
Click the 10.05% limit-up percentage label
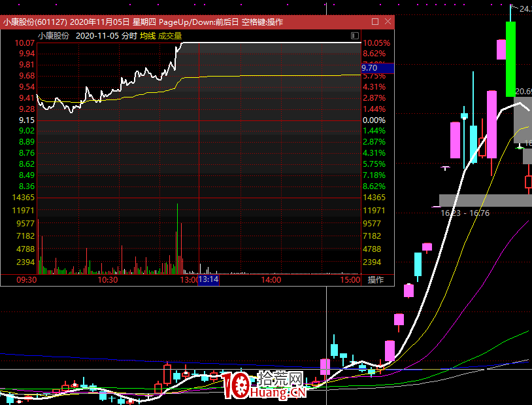coord(376,43)
